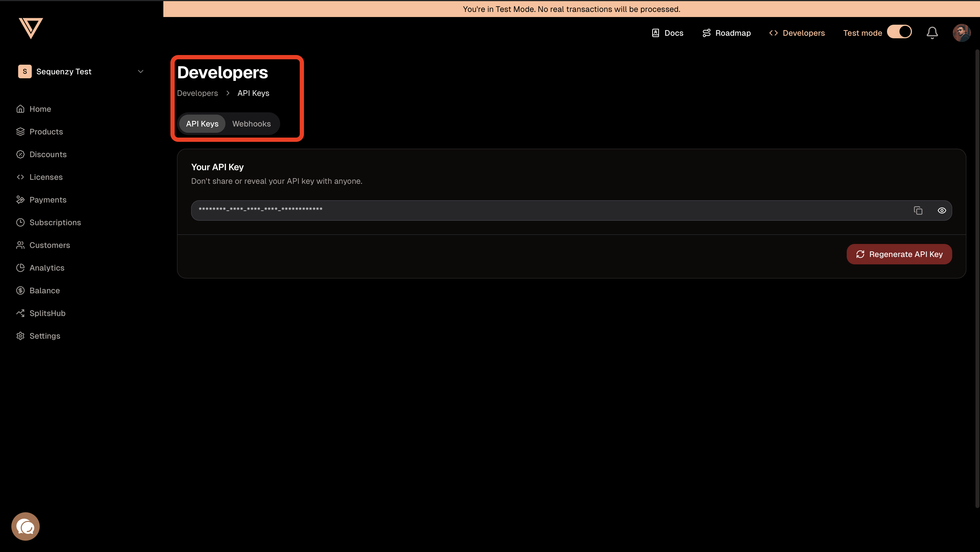Copy the API key to clipboard

(918, 210)
